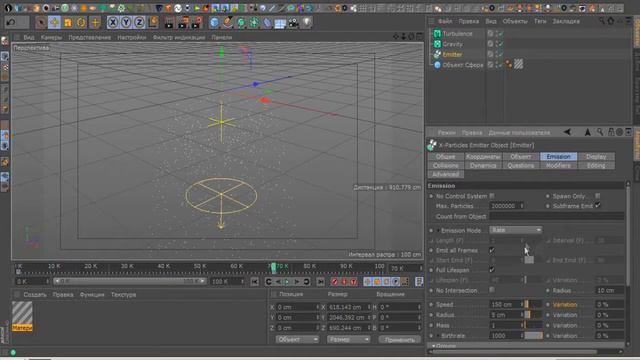The height and width of the screenshot is (360, 640).
Task: Adjust the emission Radius slider
Action: coord(533,315)
